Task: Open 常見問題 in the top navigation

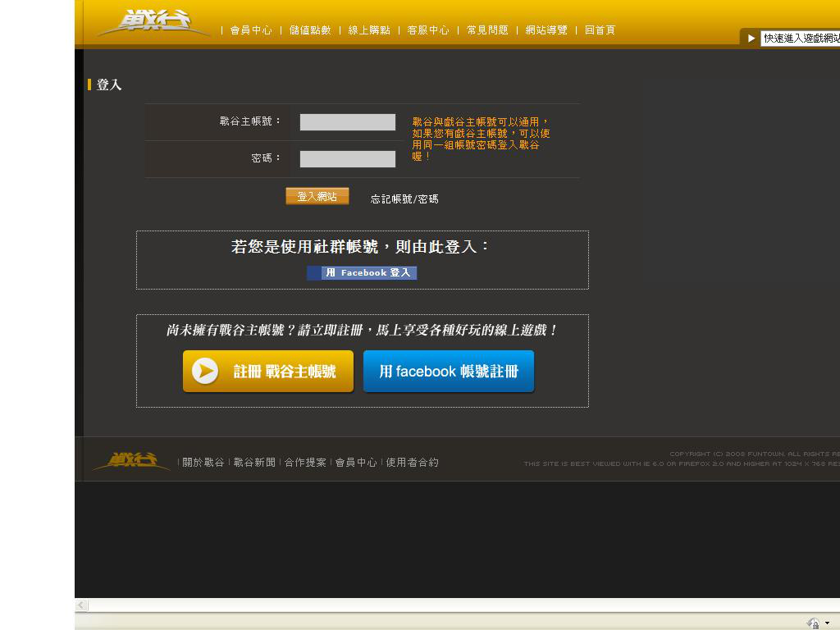Action: click(487, 30)
